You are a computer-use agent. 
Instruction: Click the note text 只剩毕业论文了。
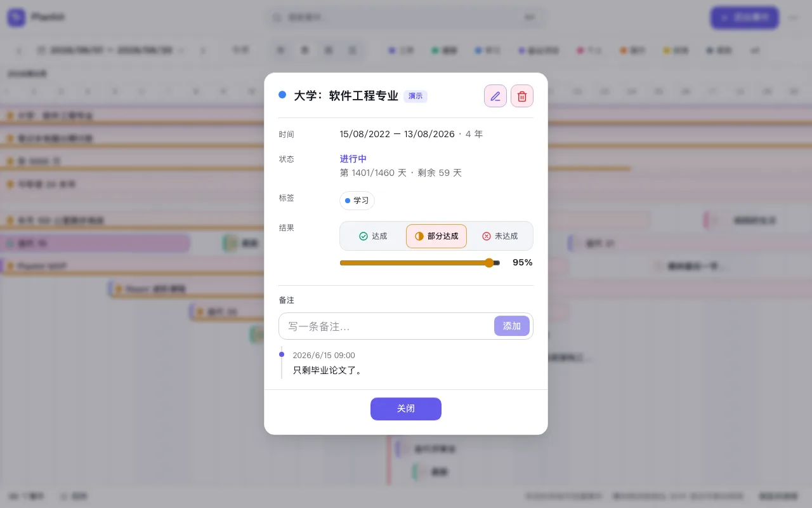coord(329,370)
